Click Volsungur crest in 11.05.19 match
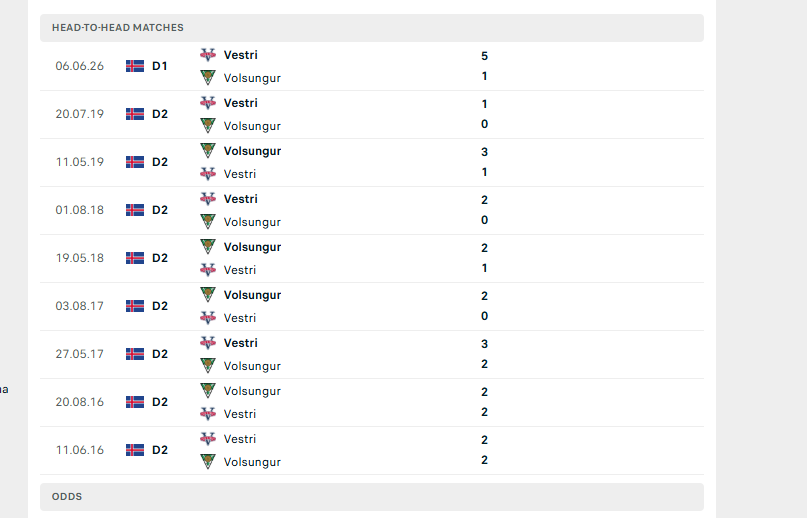This screenshot has height=518, width=807. pyautogui.click(x=208, y=150)
